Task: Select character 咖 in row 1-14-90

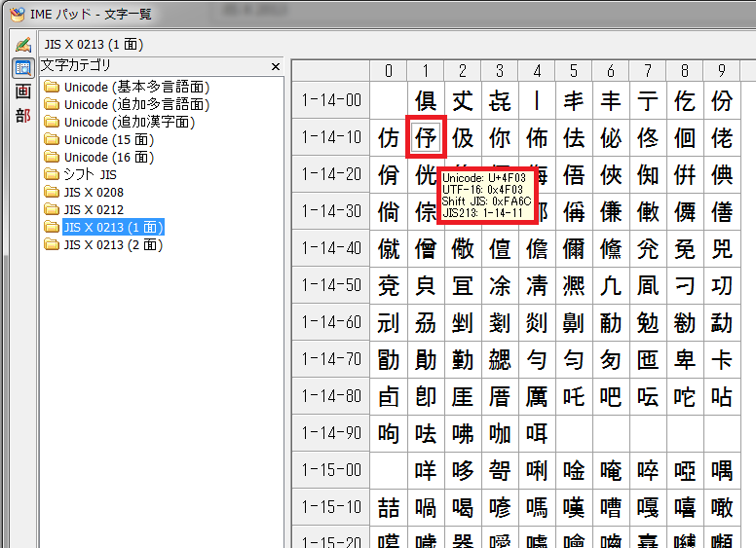Action: 500,433
